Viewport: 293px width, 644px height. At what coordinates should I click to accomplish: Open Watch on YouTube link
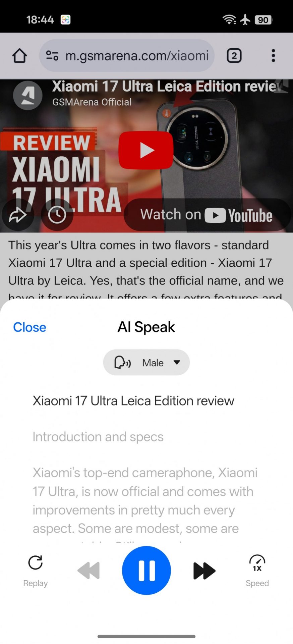pyautogui.click(x=207, y=215)
